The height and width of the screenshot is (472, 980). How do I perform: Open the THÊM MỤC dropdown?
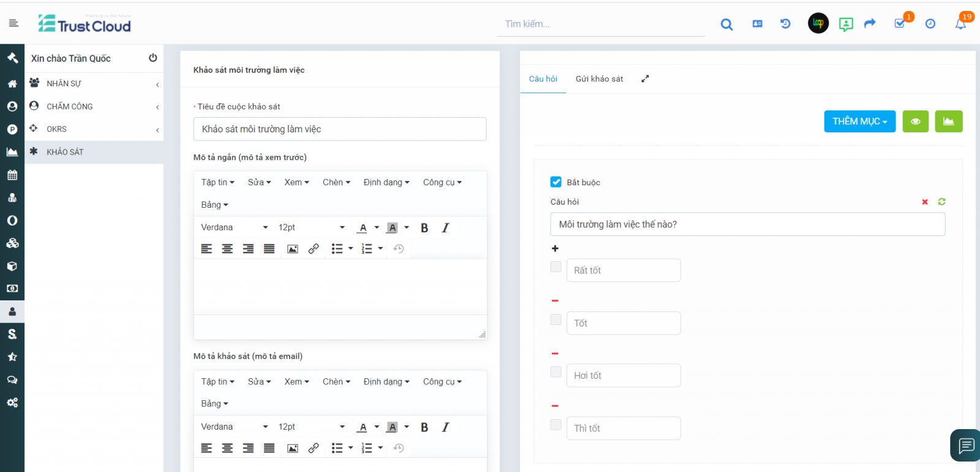click(x=859, y=121)
